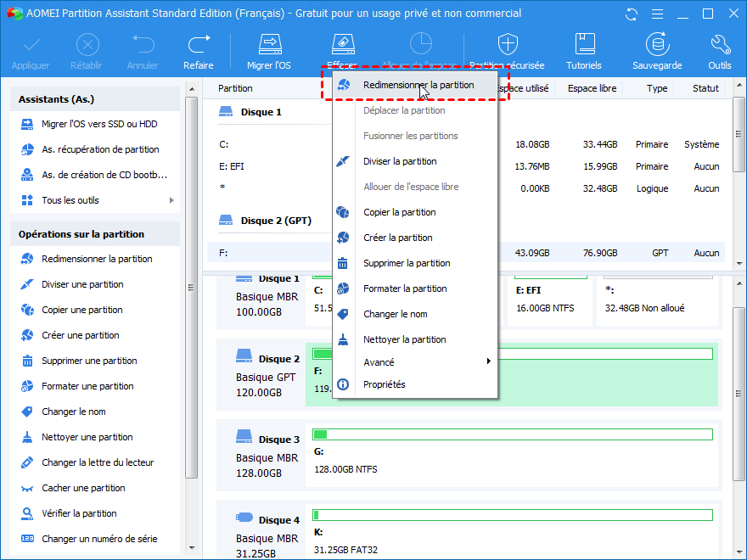Click sidebar Changer le nom tag icon
Image resolution: width=747 pixels, height=560 pixels.
27,412
